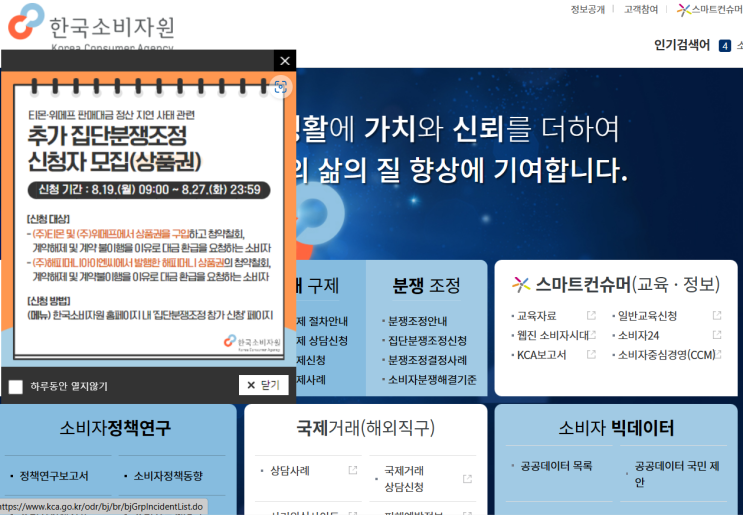Image resolution: width=743 pixels, height=515 pixels.
Task: Open the 정보공개 top menu
Action: (588, 9)
